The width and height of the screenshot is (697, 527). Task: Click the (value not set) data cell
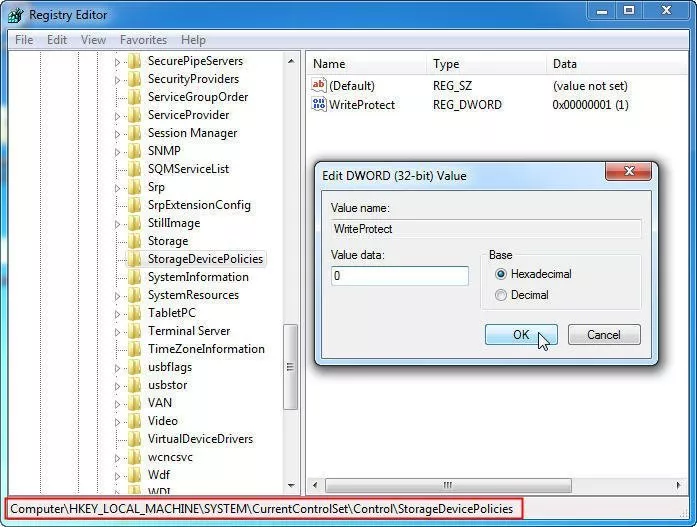click(590, 86)
